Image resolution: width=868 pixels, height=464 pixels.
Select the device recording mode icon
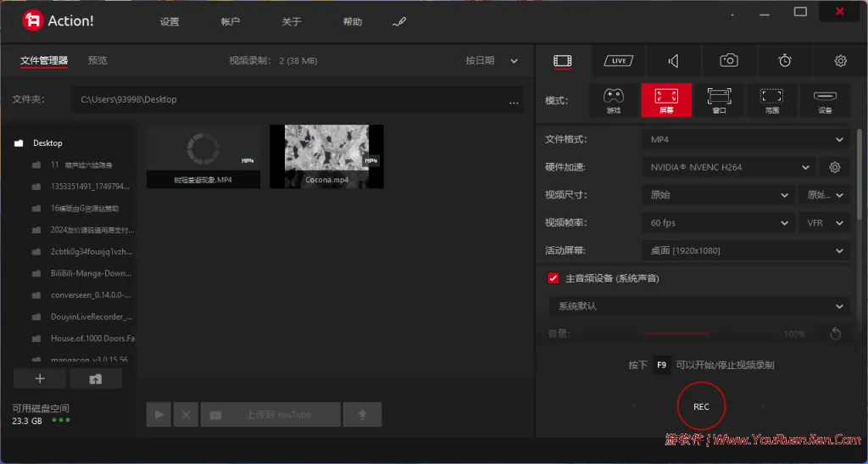pos(825,100)
